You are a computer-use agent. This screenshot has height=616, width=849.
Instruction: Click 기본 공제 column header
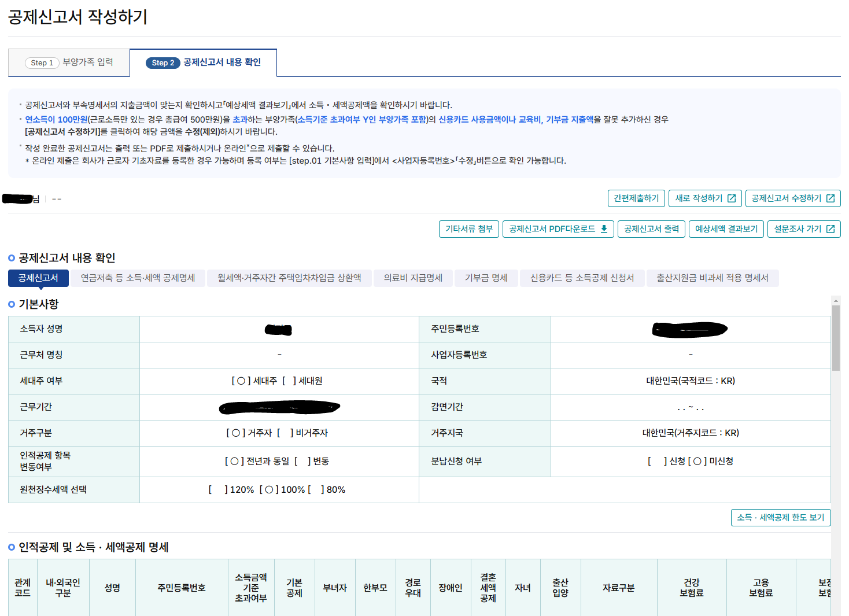click(294, 588)
